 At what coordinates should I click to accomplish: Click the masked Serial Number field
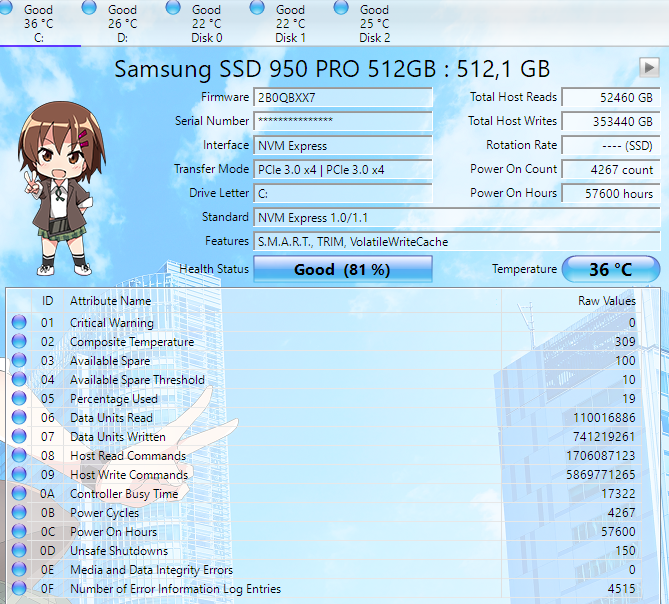pyautogui.click(x=343, y=122)
